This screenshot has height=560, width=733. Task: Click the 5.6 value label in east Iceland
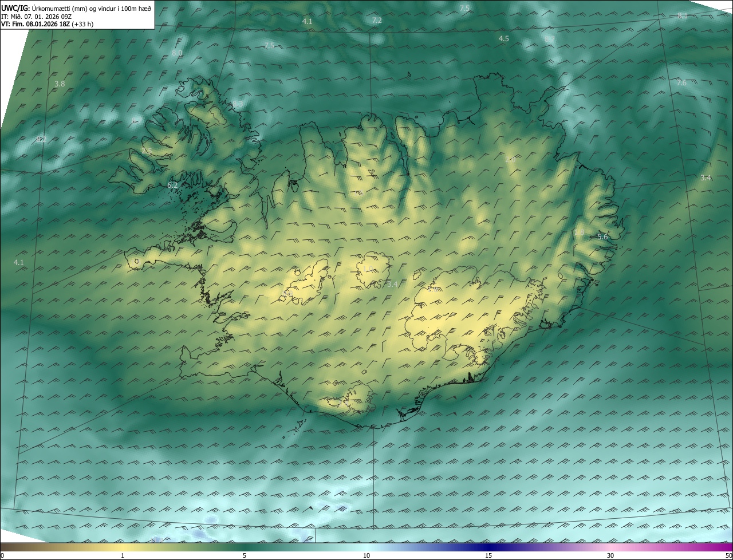coord(602,236)
